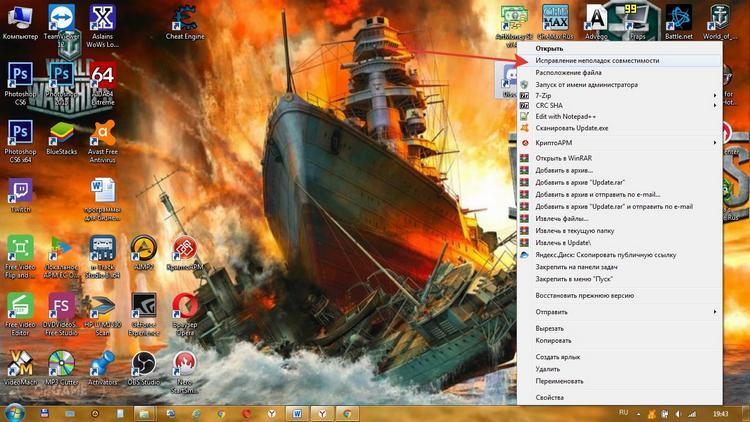Open the Windows Start menu orb

pyautogui.click(x=14, y=413)
